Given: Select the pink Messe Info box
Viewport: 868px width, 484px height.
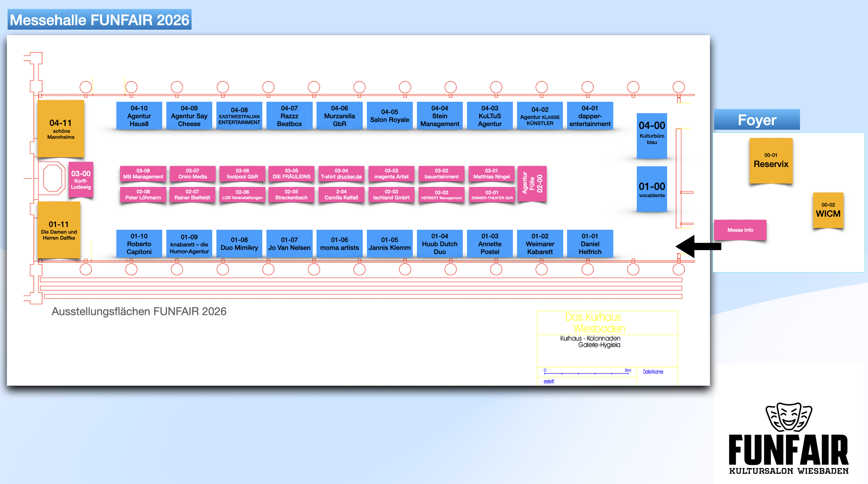Looking at the screenshot, I should pos(740,230).
